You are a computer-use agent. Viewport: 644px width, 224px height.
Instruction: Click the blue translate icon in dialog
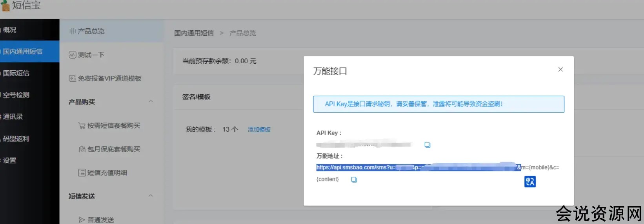[x=530, y=182]
